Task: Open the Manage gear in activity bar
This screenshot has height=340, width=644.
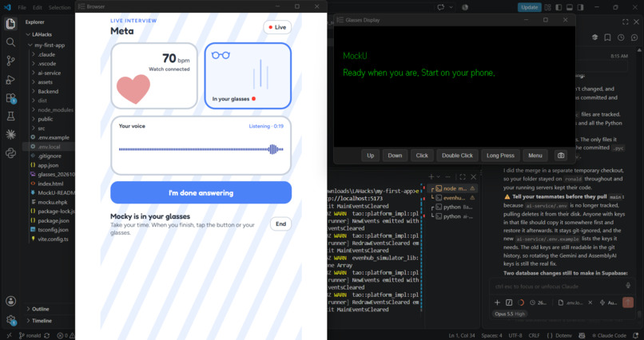Action: click(10, 319)
